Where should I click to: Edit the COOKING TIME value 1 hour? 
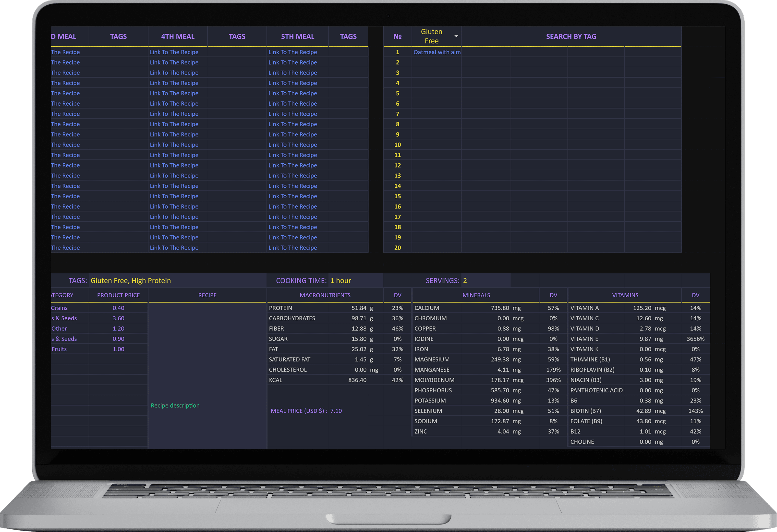click(x=340, y=280)
